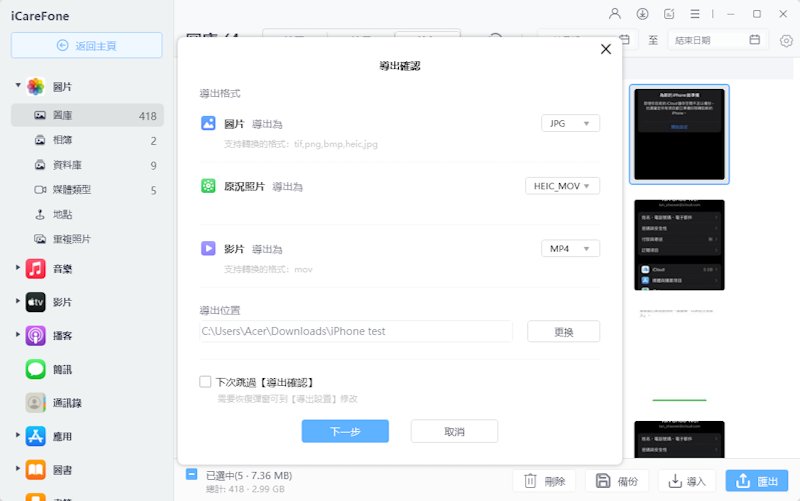
Task: Click the 更換 change location button
Action: pos(563,331)
